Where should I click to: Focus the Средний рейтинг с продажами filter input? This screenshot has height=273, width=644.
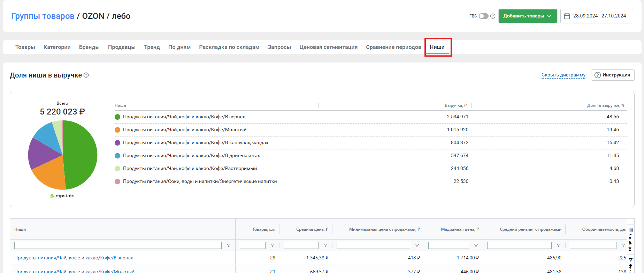point(519,245)
